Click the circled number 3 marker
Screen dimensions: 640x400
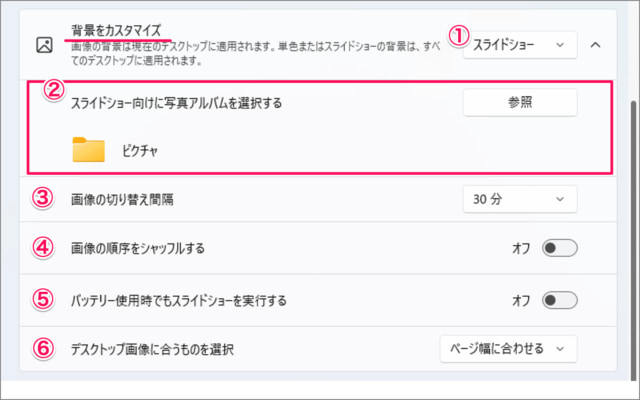pyautogui.click(x=42, y=198)
